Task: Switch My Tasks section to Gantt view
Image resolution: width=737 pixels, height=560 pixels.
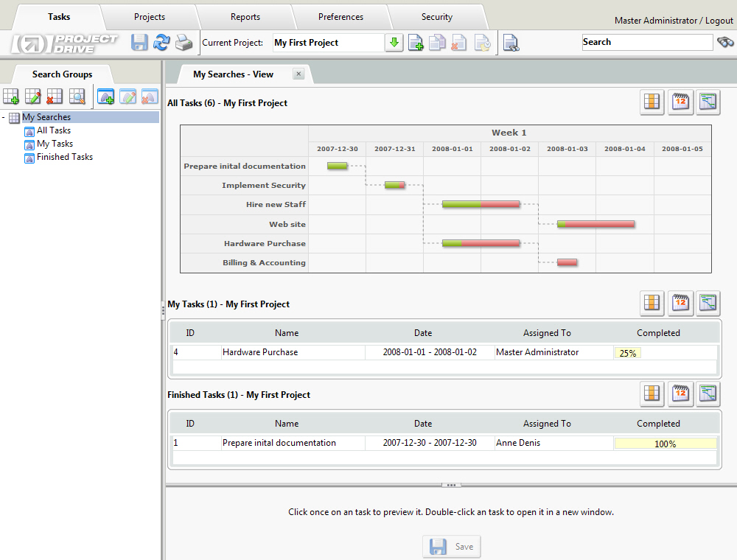Action: pyautogui.click(x=708, y=303)
